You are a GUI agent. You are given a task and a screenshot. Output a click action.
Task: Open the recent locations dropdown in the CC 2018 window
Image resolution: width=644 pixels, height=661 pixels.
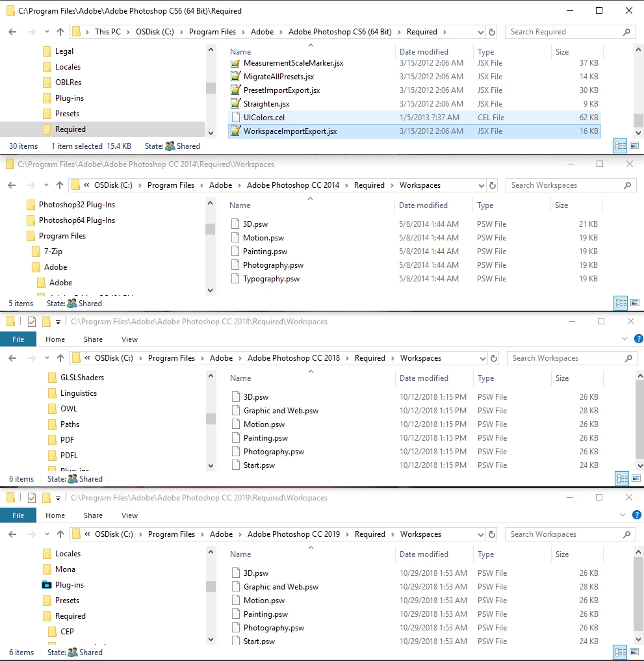pos(47,358)
